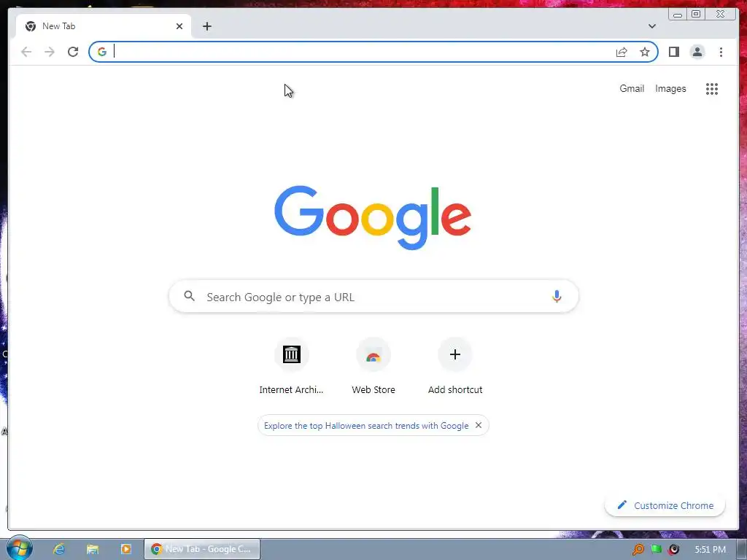Open a new tab with the plus button
747x560 pixels.
[206, 26]
